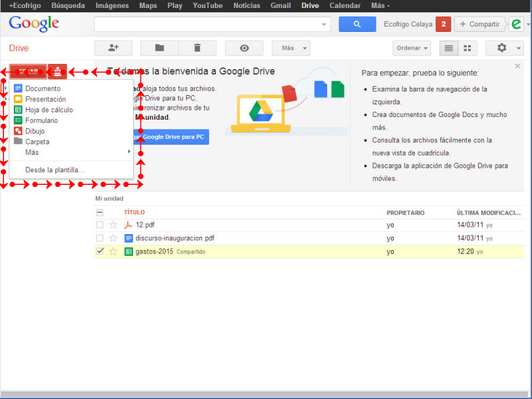This screenshot has height=399, width=532.
Task: Click the Hoja de cálculo spreadsheet icon
Action: coord(18,110)
